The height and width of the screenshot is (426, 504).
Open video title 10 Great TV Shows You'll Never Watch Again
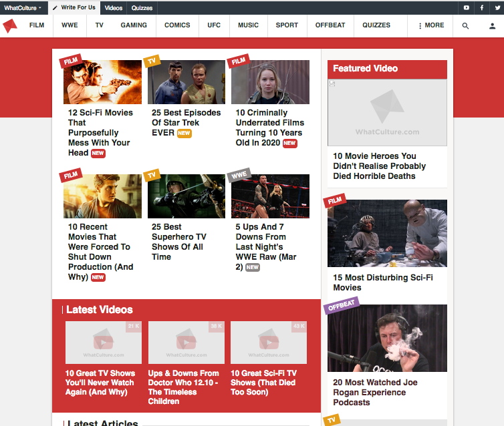point(100,383)
